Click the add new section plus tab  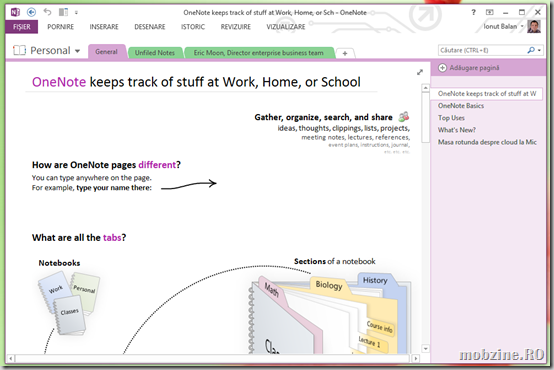(x=345, y=53)
